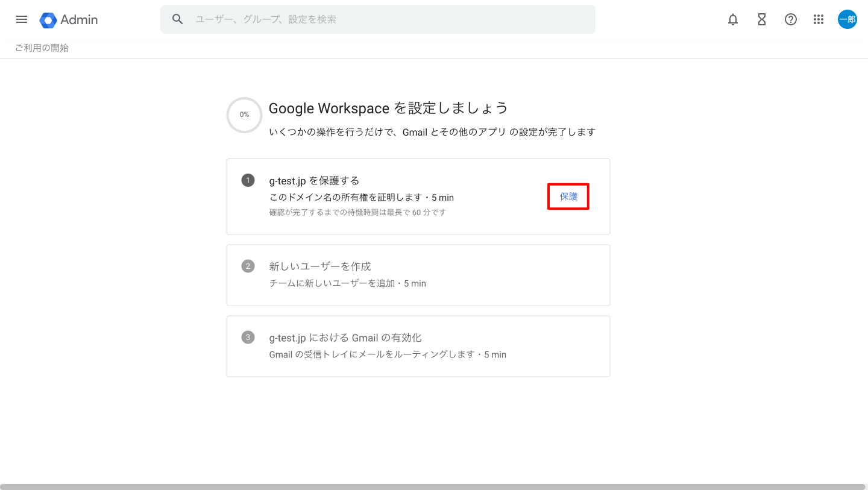The image size is (868, 490).
Task: Click the step 1 number badge
Action: [248, 180]
